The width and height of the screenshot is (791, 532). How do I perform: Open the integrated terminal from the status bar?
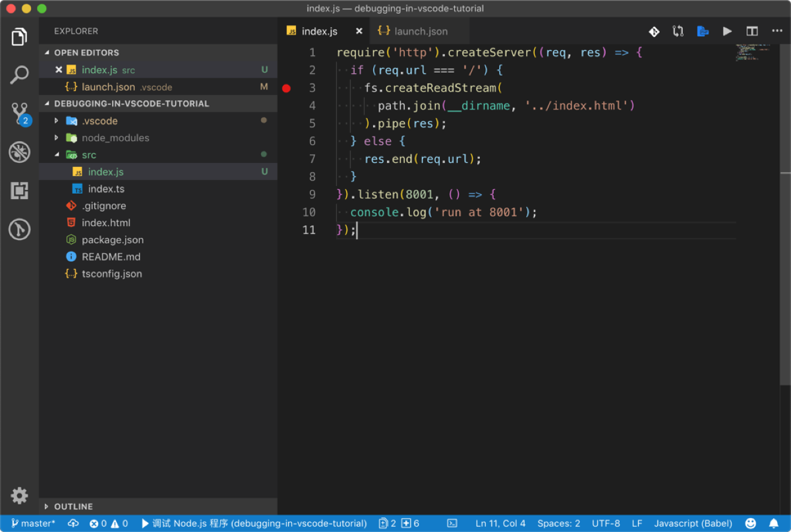pos(452,523)
